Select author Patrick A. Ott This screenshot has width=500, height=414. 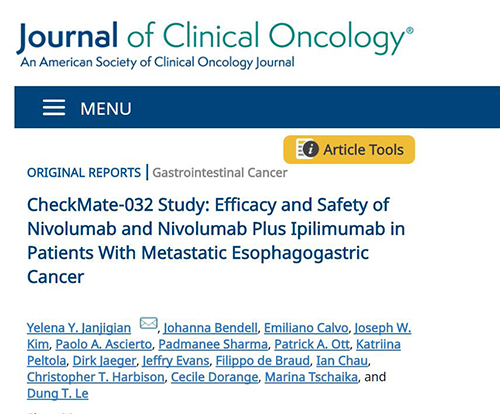click(312, 344)
